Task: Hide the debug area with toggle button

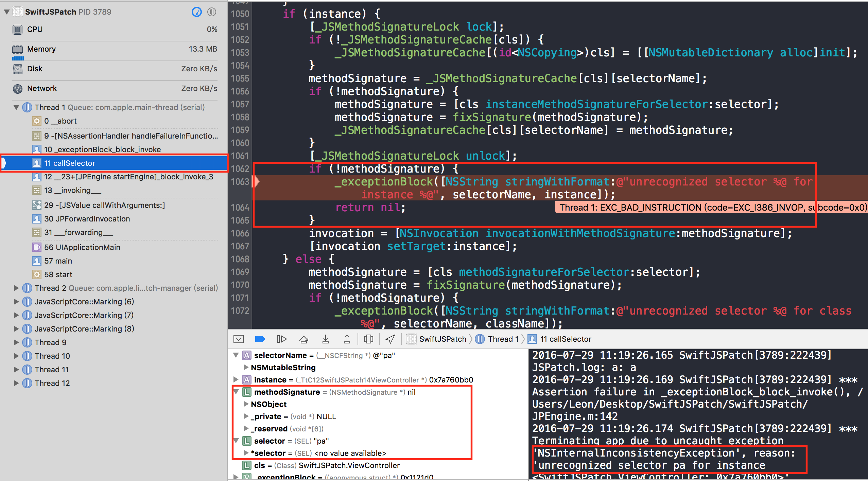Action: [x=239, y=339]
